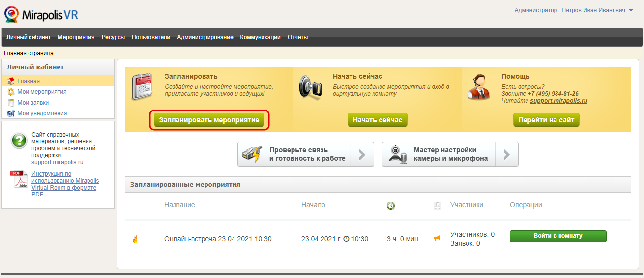Viewport: 644px width, 278px height.
Task: Open the Личный кабинет menu
Action: [29, 37]
